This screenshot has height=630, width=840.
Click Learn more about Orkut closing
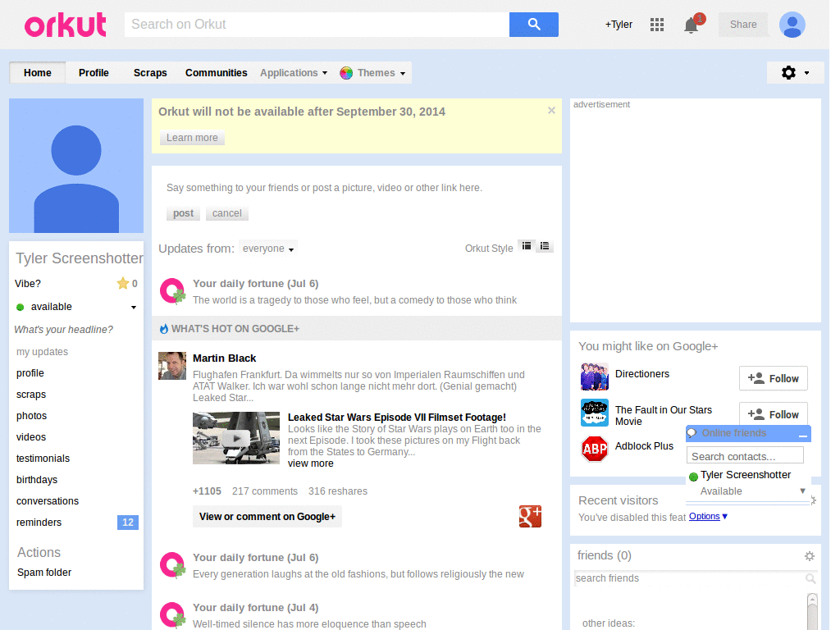click(192, 138)
